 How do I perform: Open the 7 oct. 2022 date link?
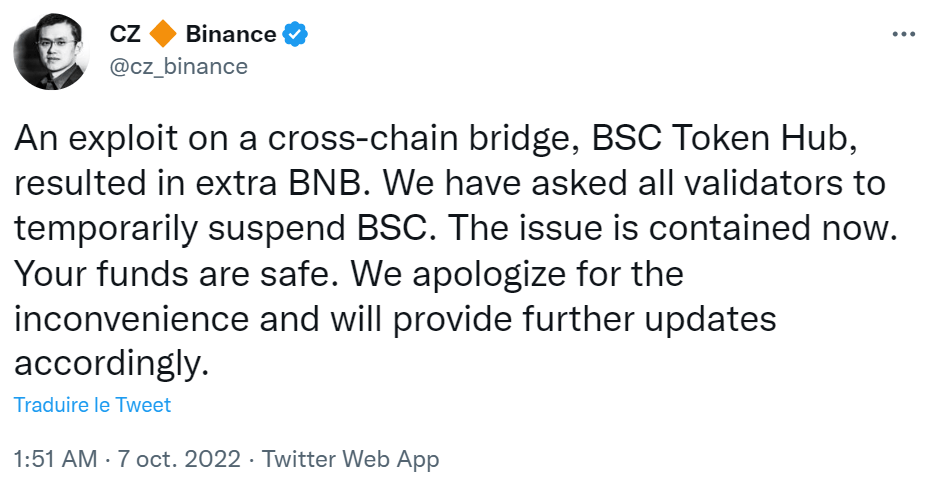[x=179, y=460]
